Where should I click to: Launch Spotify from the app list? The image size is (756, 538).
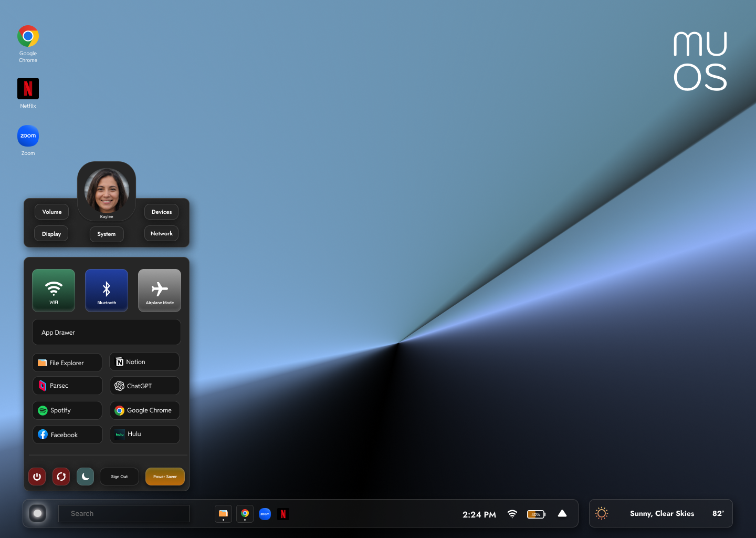67,410
